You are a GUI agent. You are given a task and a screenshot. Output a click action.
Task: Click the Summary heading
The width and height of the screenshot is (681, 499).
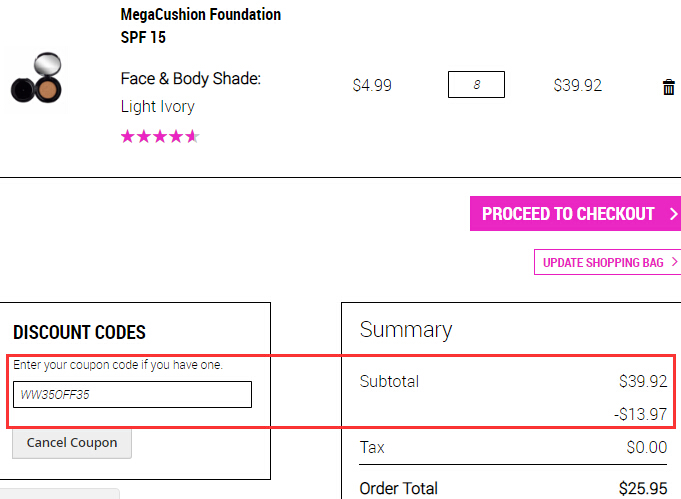click(x=406, y=330)
